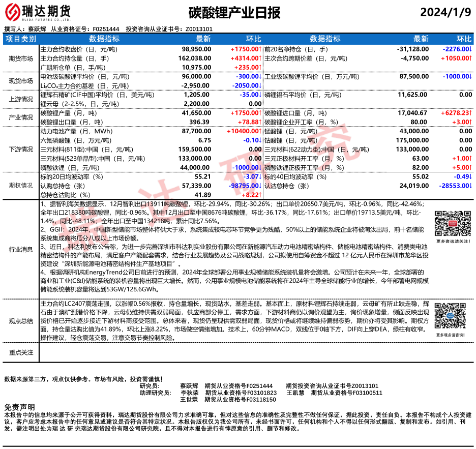Click the 产业情况 row label
The width and height of the screenshot is (476, 449).
21,117
